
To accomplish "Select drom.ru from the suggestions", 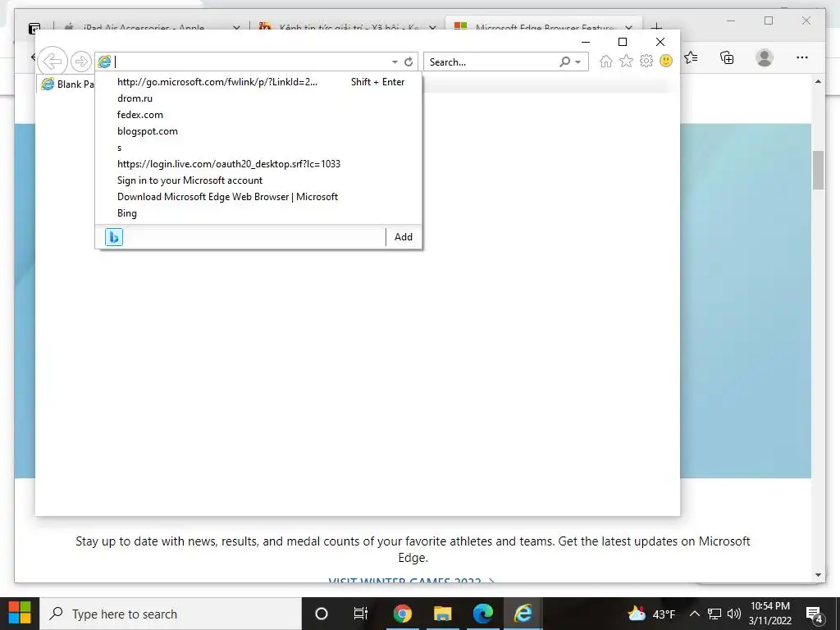I will (x=258, y=98).
